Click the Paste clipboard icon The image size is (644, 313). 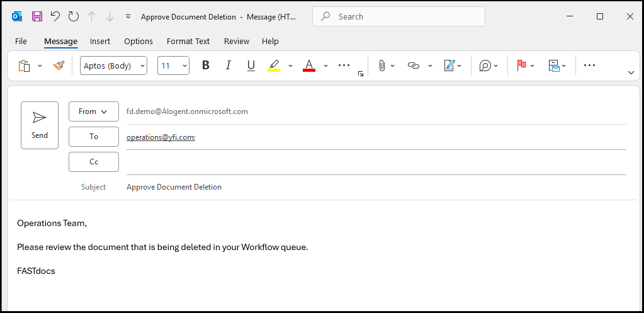tap(24, 65)
